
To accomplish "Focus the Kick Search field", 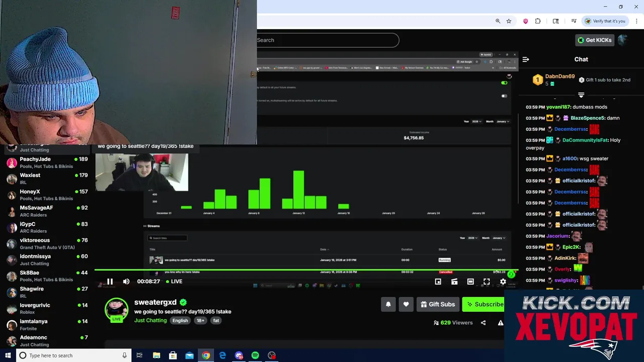I will pyautogui.click(x=327, y=40).
